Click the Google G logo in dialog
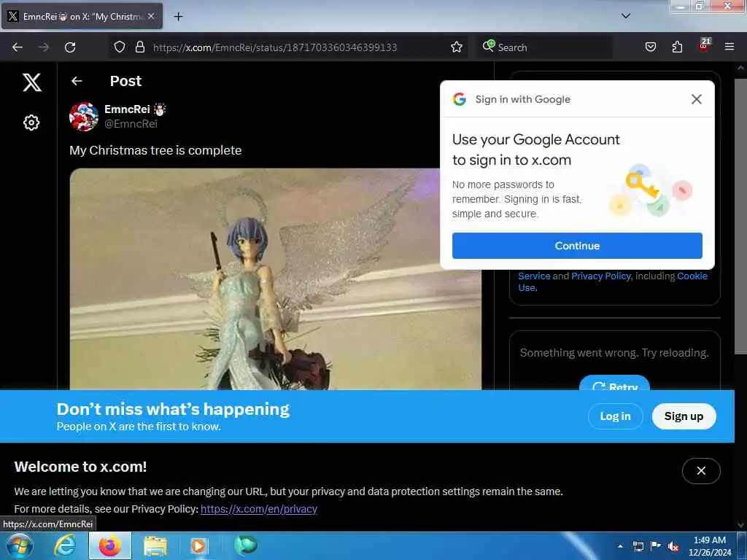The image size is (747, 560). coord(460,99)
